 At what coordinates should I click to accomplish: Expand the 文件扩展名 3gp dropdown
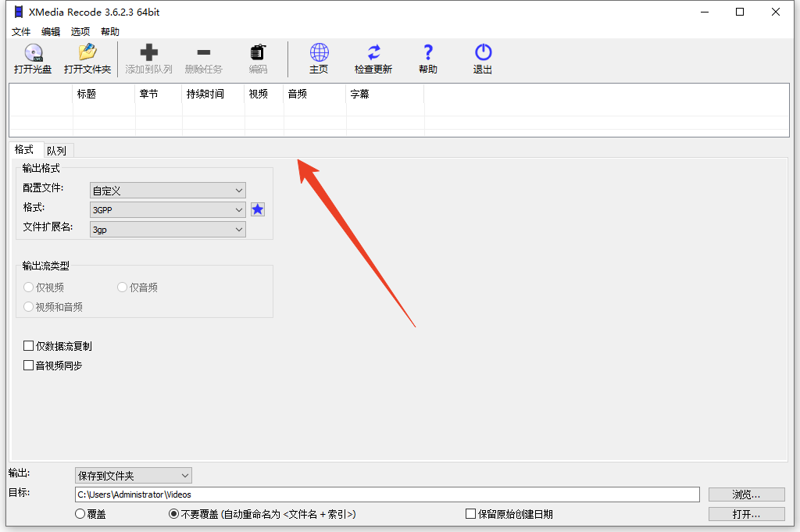(168, 230)
